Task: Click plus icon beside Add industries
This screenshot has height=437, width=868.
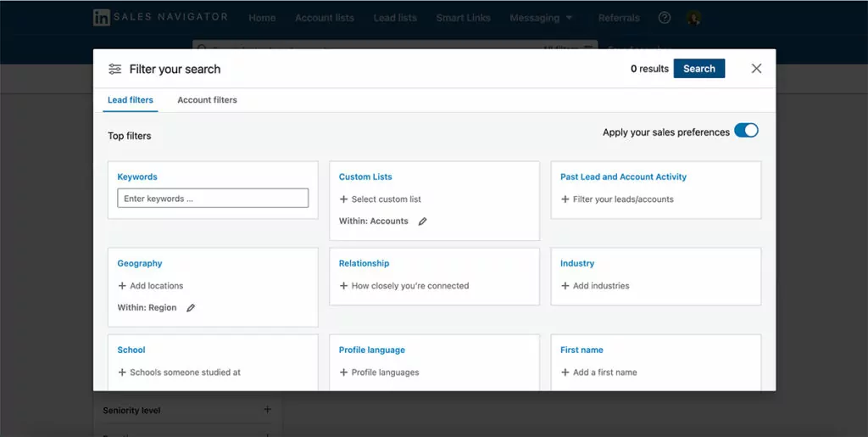Action: [565, 286]
